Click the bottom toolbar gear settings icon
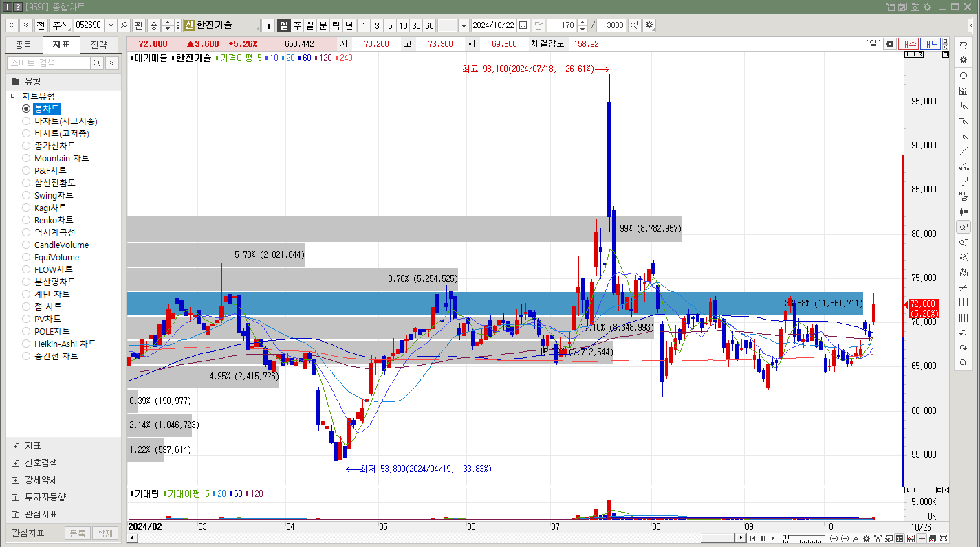This screenshot has height=547, width=980. (x=867, y=539)
